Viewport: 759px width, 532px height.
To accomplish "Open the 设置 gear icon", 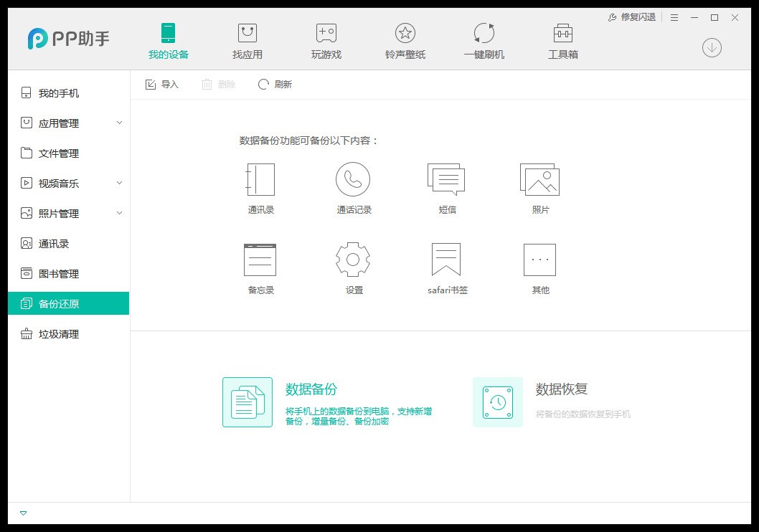I will (353, 260).
